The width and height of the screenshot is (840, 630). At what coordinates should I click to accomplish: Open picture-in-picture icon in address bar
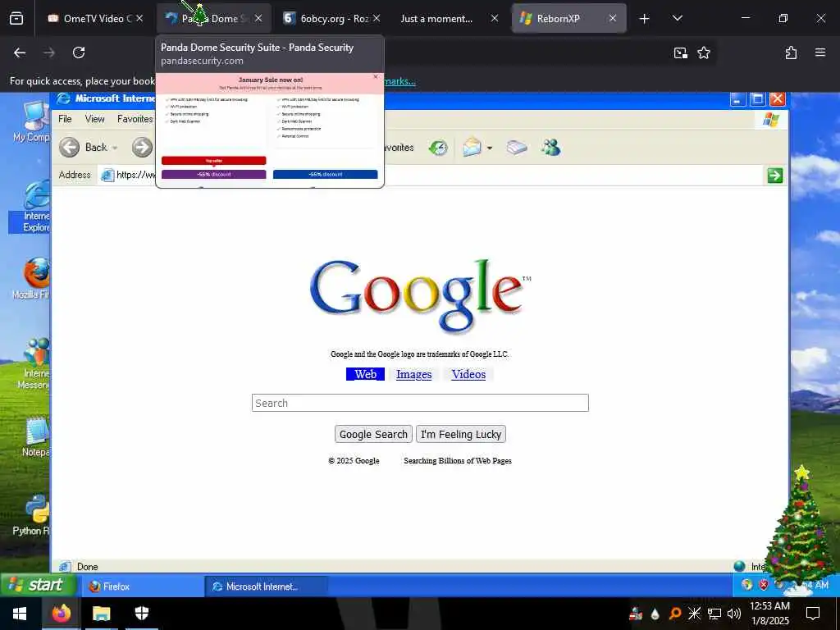[x=680, y=52]
